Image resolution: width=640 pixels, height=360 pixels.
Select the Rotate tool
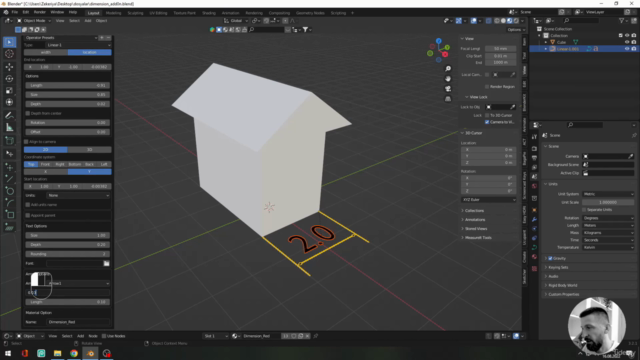[x=9, y=78]
